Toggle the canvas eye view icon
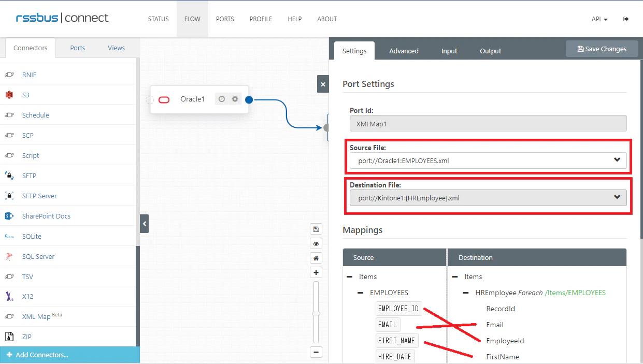The width and height of the screenshot is (643, 364). pyautogui.click(x=316, y=244)
